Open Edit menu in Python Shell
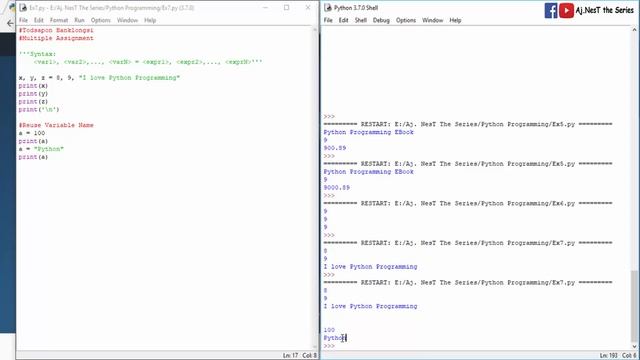The image size is (640, 360). 343,20
